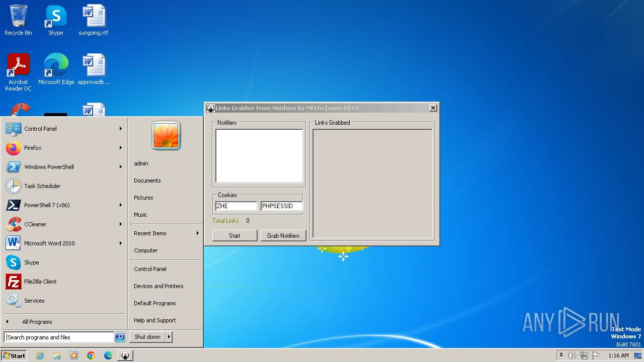This screenshot has height=362, width=644.
Task: Open Pictures from Start menu
Action: pyautogui.click(x=143, y=198)
